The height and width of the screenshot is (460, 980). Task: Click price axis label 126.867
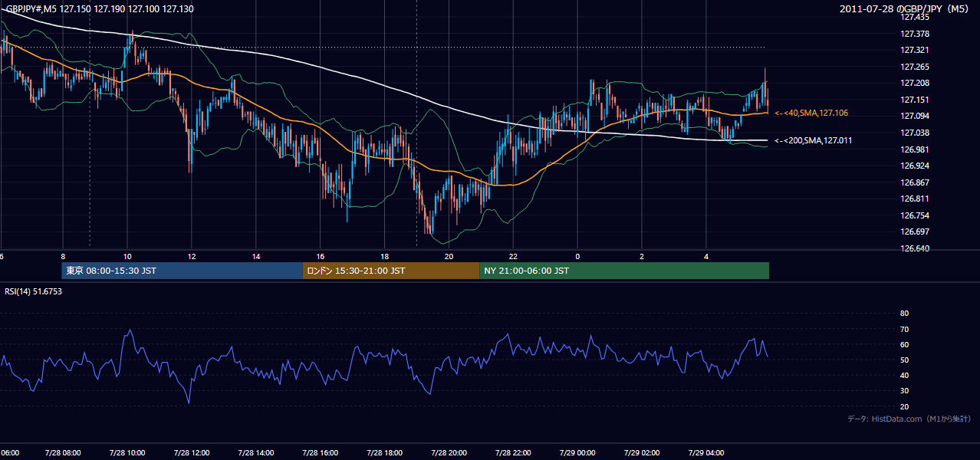click(x=914, y=182)
